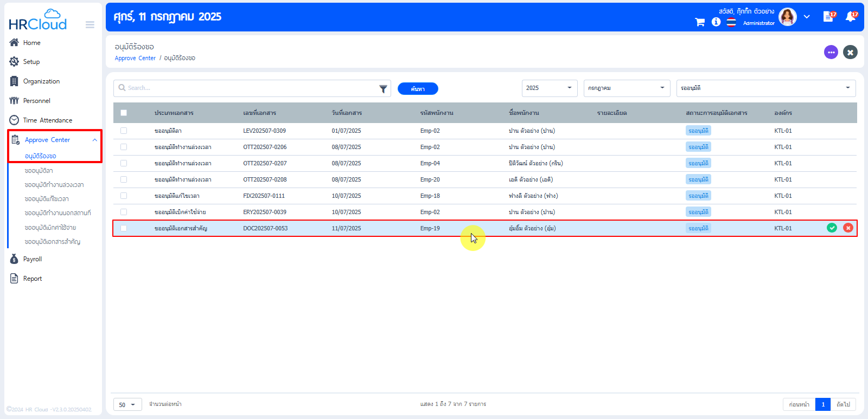Image resolution: width=868 pixels, height=419 pixels.
Task: Reject DOC202507-0053 with red X icon
Action: click(x=848, y=228)
